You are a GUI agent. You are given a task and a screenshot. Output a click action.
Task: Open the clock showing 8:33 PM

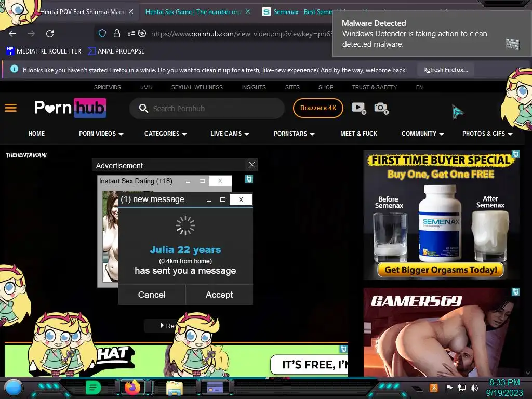[x=504, y=388]
